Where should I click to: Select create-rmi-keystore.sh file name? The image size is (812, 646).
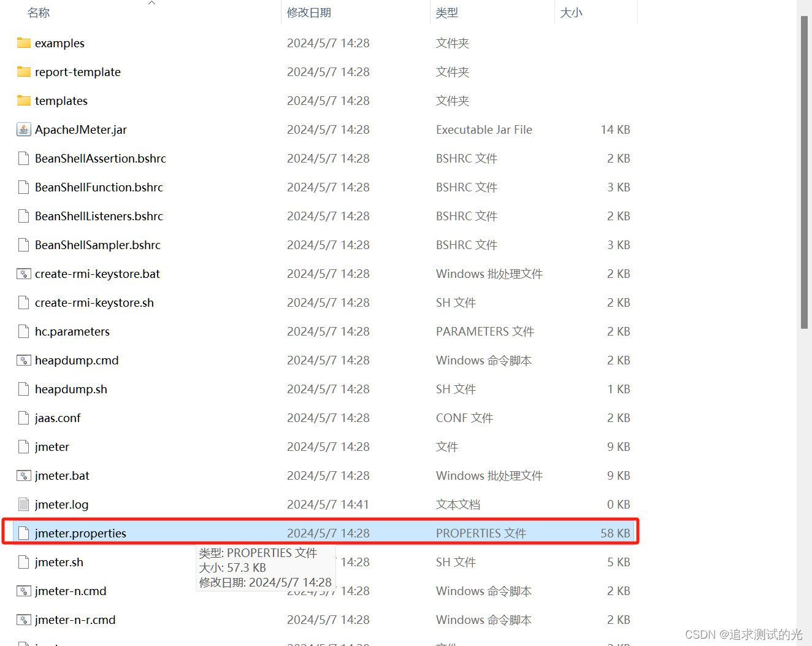pyautogui.click(x=94, y=302)
